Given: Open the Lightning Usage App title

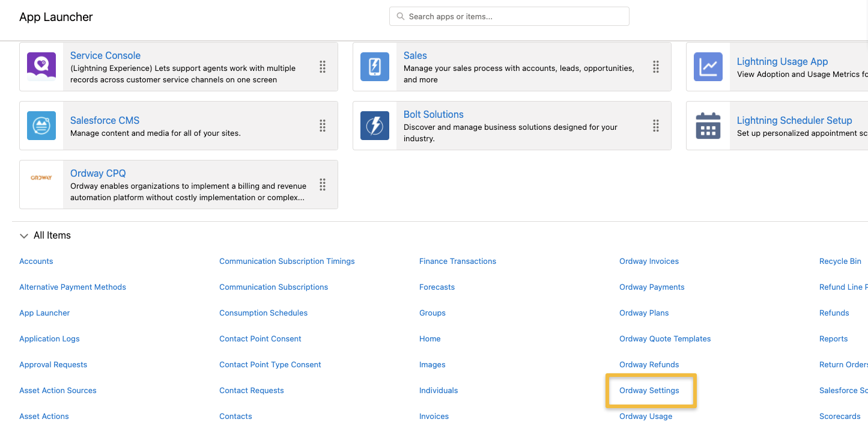Looking at the screenshot, I should click(x=782, y=61).
